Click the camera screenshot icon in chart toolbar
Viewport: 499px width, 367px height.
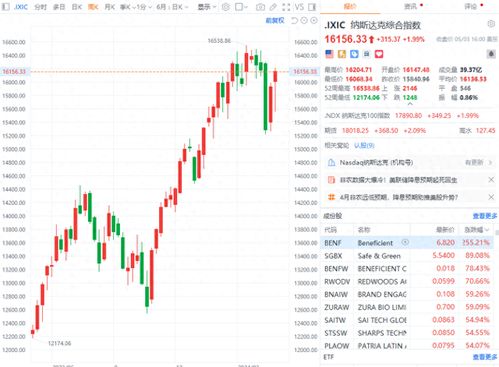click(261, 7)
